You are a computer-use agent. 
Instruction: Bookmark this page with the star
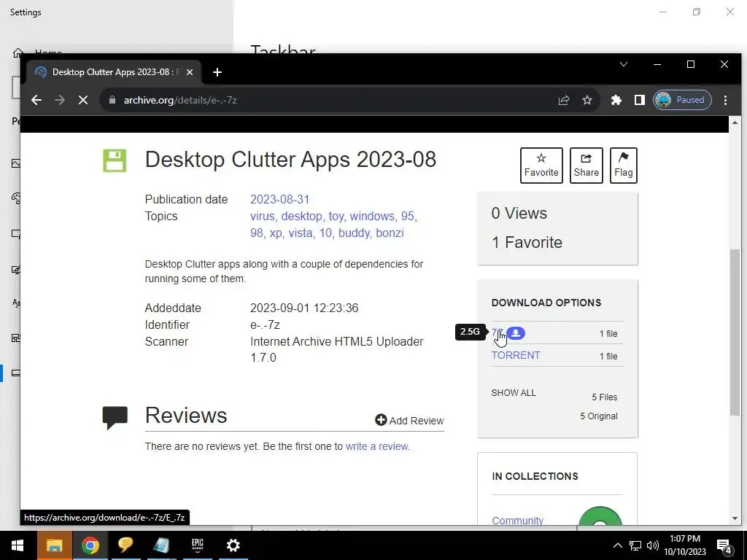pyautogui.click(x=587, y=100)
